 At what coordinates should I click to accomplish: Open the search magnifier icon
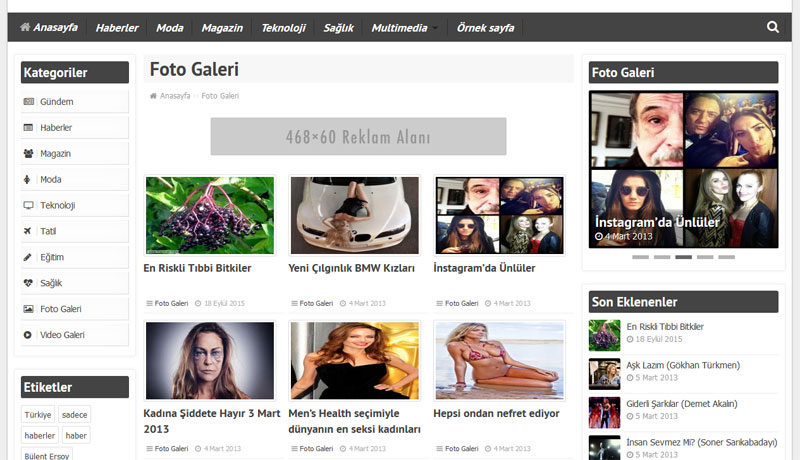tap(772, 27)
